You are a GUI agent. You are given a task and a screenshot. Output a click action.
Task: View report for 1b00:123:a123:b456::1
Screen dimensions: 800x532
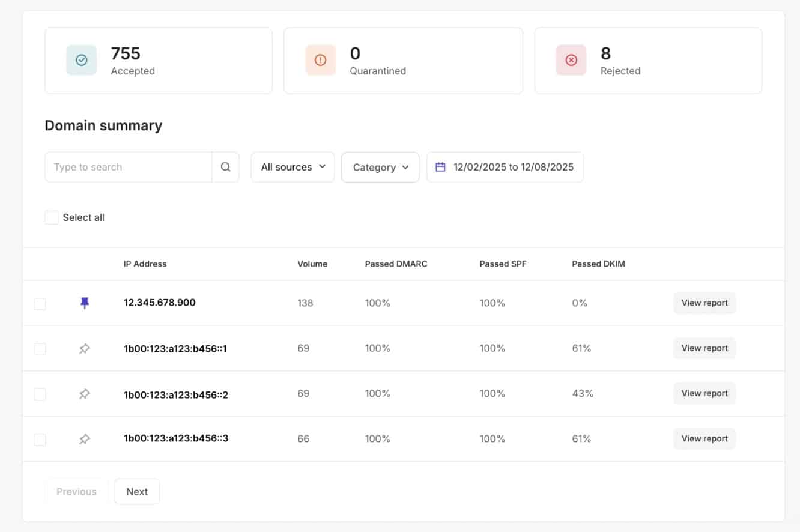705,348
